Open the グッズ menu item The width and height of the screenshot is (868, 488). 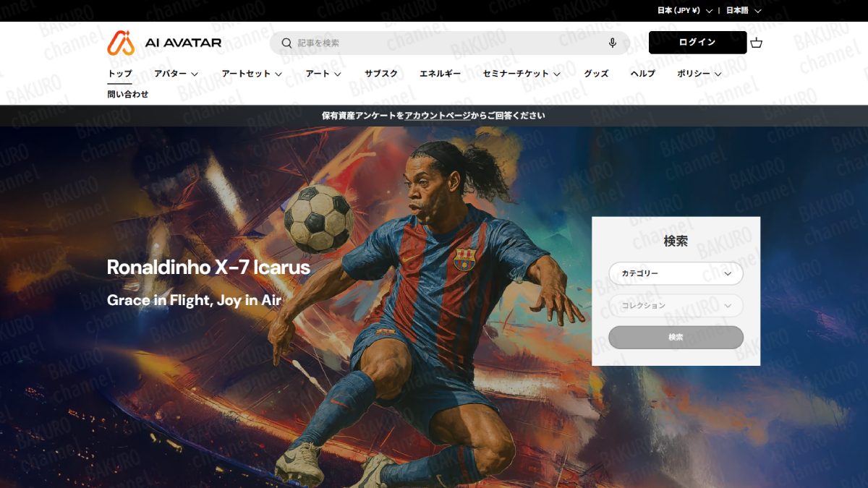pos(596,74)
